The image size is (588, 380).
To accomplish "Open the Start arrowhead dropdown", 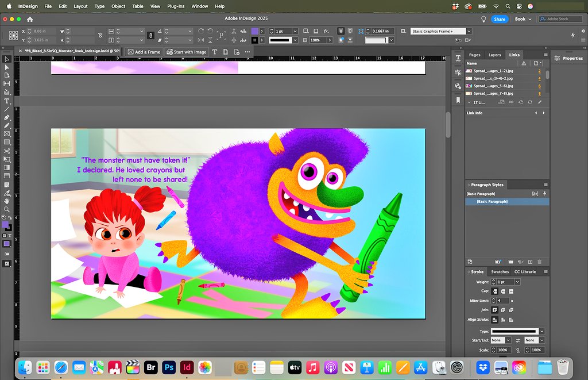I will pyautogui.click(x=508, y=340).
